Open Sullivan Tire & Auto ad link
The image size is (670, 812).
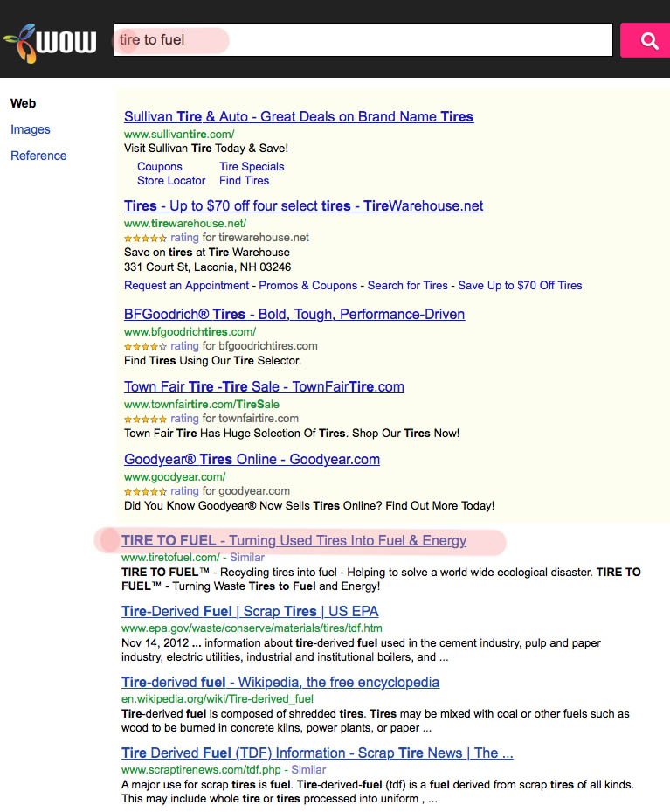(299, 116)
